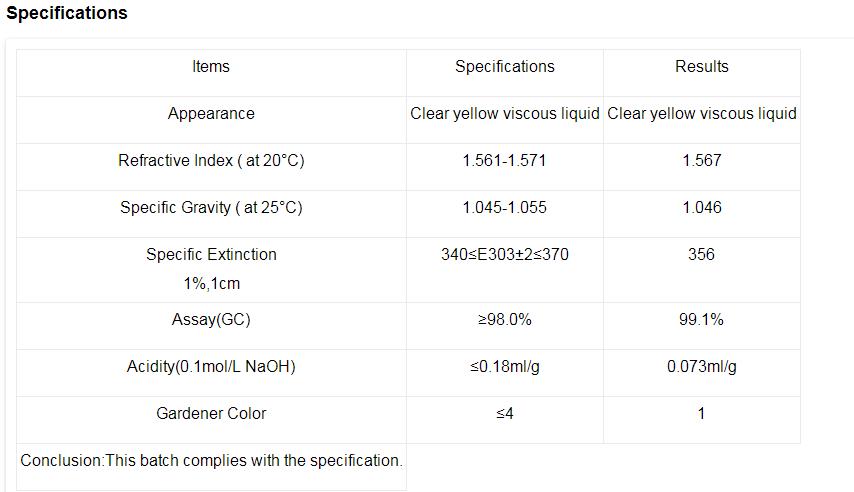Screen dimensions: 854x492
Task: Click the Results column header
Action: [702, 67]
